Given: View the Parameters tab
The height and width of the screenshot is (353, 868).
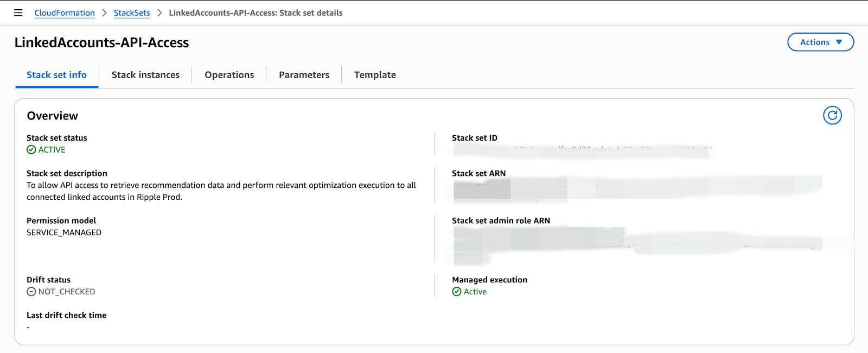Looking at the screenshot, I should (304, 75).
